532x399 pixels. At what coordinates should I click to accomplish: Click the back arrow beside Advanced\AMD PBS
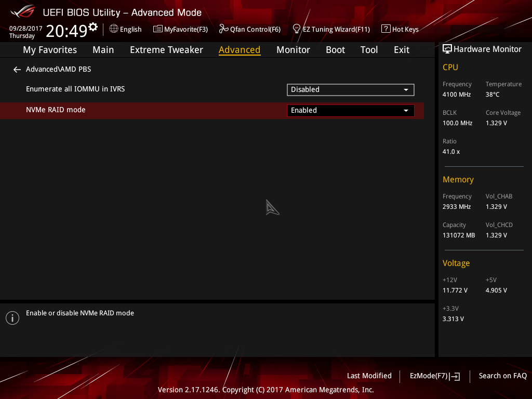click(17, 70)
